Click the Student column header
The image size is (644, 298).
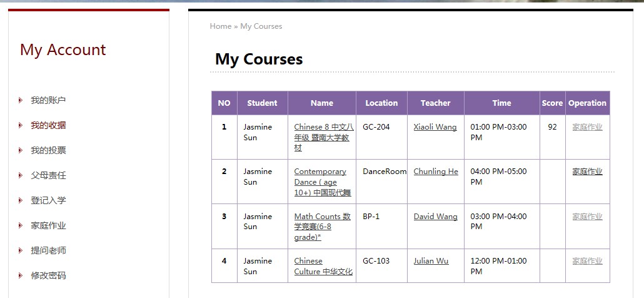[x=263, y=103]
